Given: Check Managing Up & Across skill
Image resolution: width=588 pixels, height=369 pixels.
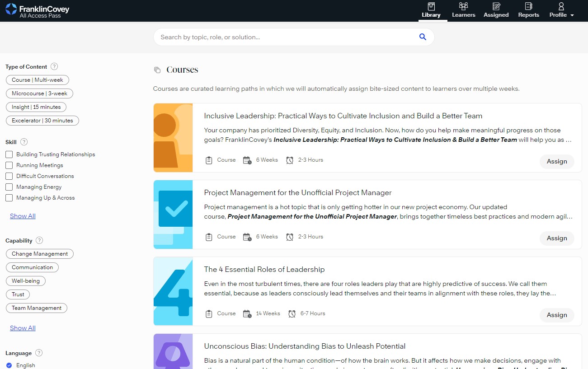Looking at the screenshot, I should [9, 198].
